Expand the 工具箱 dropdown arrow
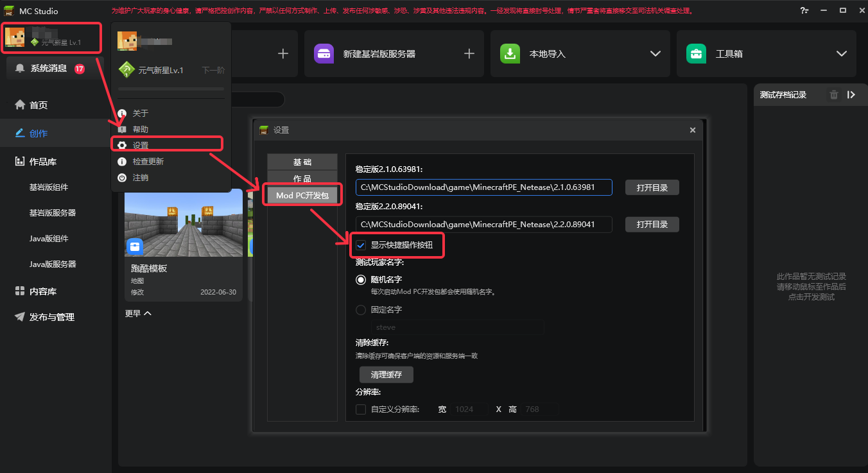868x473 pixels. click(842, 54)
